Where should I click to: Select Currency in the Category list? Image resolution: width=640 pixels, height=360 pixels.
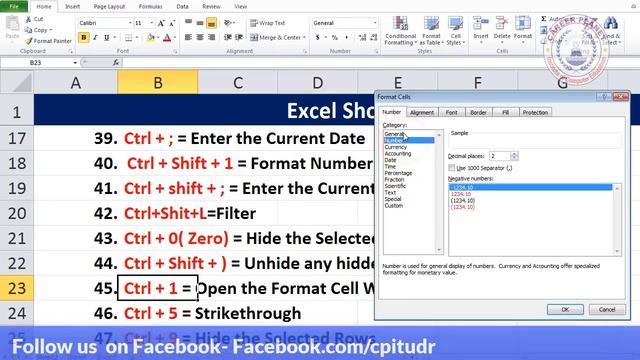coord(396,147)
